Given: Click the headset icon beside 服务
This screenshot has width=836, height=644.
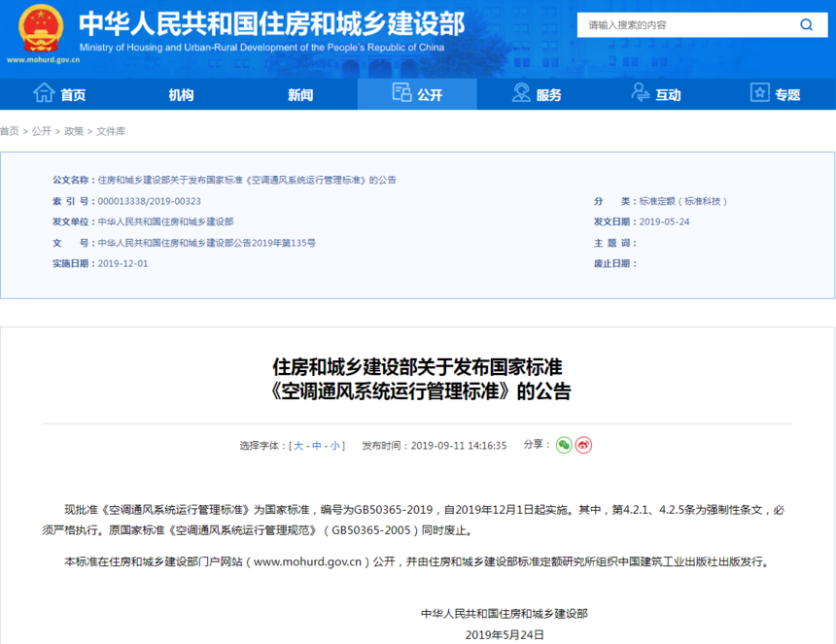Looking at the screenshot, I should click(x=521, y=92).
